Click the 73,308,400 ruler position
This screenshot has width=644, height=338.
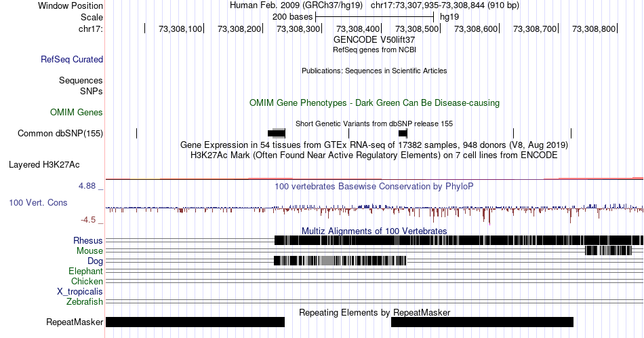point(358,29)
